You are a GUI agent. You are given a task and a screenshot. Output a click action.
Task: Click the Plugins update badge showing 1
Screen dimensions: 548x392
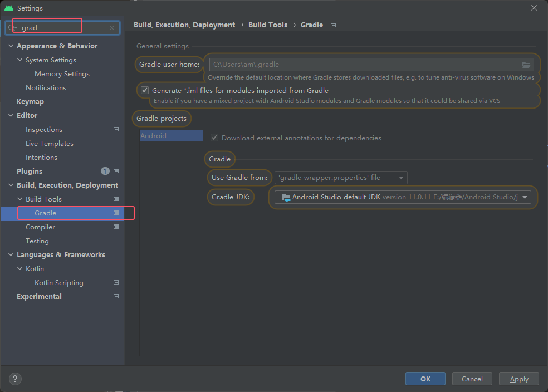pyautogui.click(x=105, y=171)
